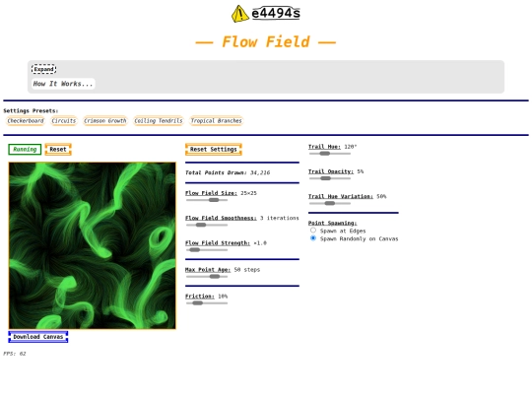Viewport: 532px width, 399px height.
Task: Adjust the Trail Opacity slider
Action: point(330,178)
